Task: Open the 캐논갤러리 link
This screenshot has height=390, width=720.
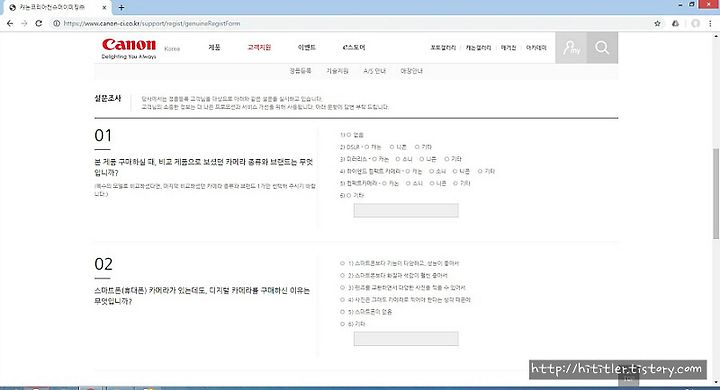Action: click(x=478, y=48)
